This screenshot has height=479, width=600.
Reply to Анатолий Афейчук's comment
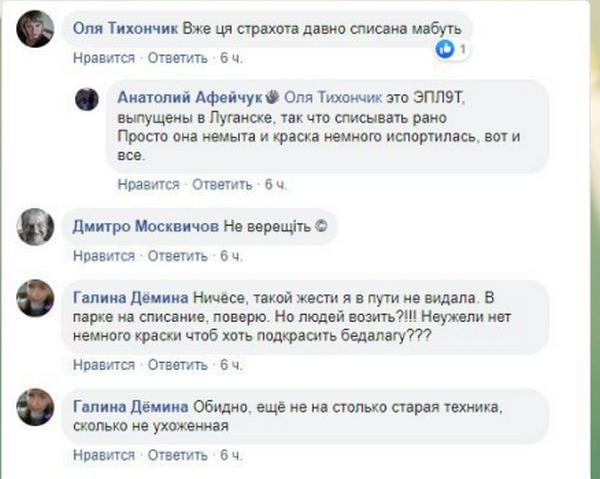[220, 185]
